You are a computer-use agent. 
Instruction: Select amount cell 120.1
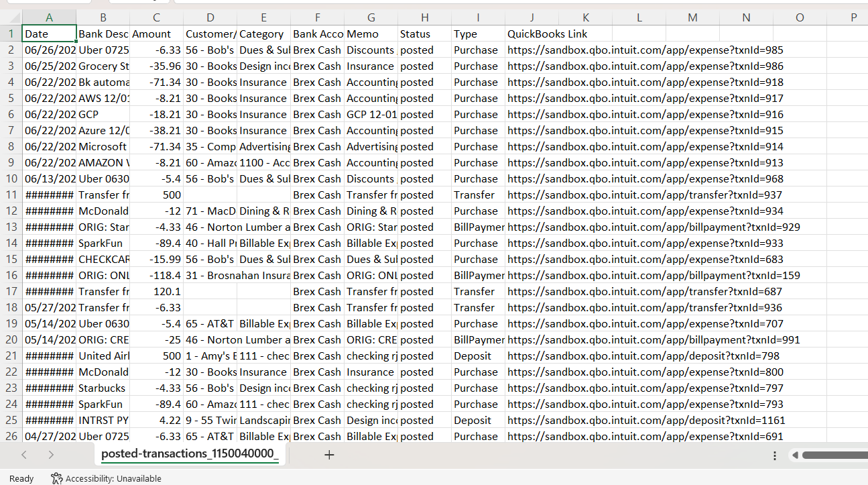[x=156, y=291]
